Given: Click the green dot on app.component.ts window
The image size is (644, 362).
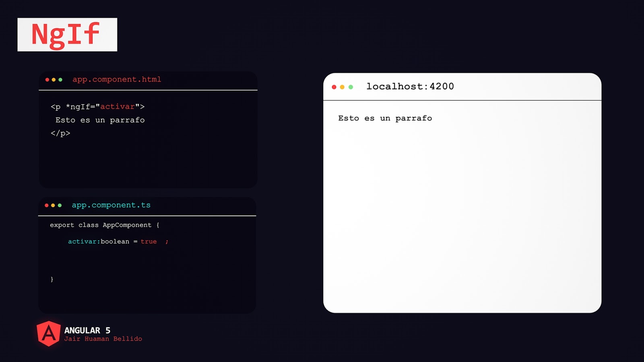Looking at the screenshot, I should click(59, 205).
